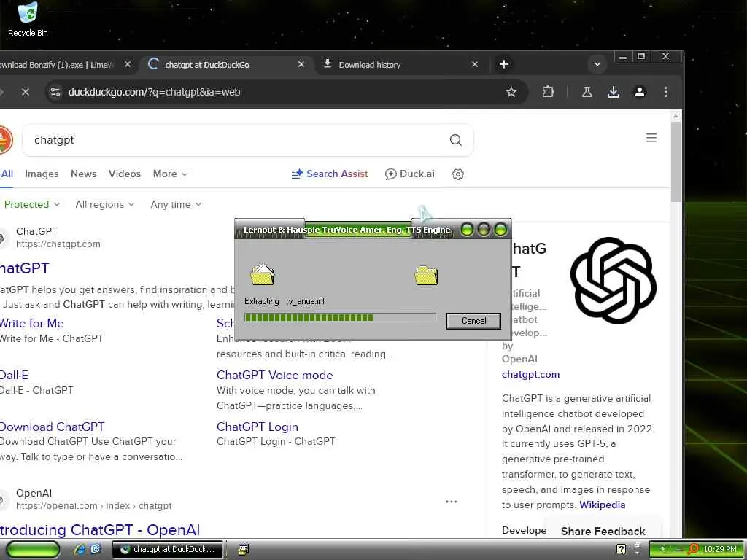Select the Videos search tab
747x560 pixels.
(x=124, y=174)
